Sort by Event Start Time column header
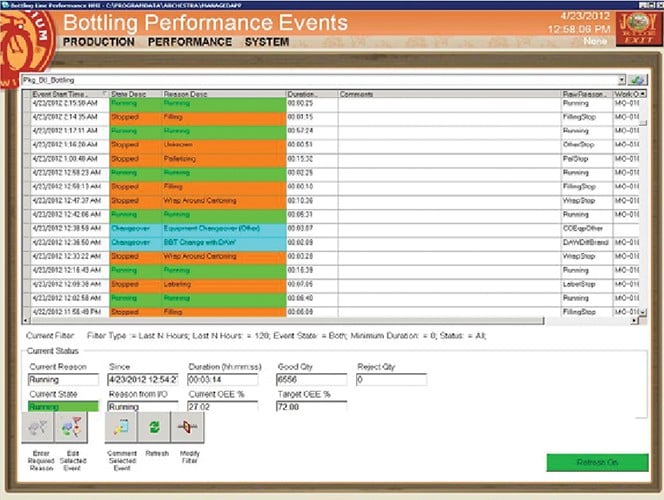This screenshot has height=500, width=664. click(65, 94)
